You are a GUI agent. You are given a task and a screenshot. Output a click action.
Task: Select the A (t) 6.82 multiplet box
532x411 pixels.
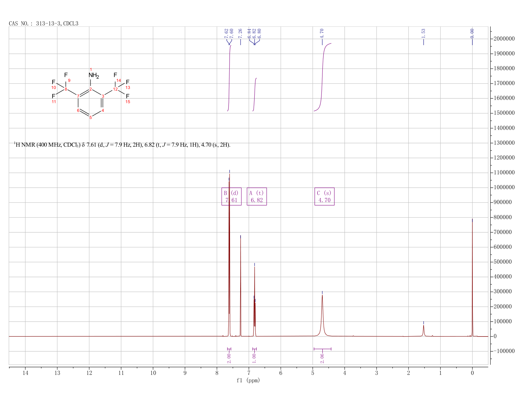tap(257, 196)
